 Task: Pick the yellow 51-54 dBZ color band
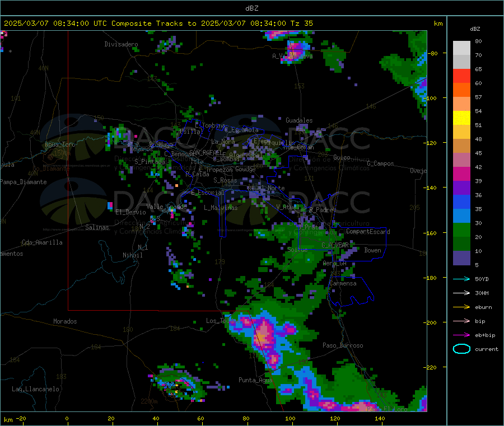click(x=461, y=118)
